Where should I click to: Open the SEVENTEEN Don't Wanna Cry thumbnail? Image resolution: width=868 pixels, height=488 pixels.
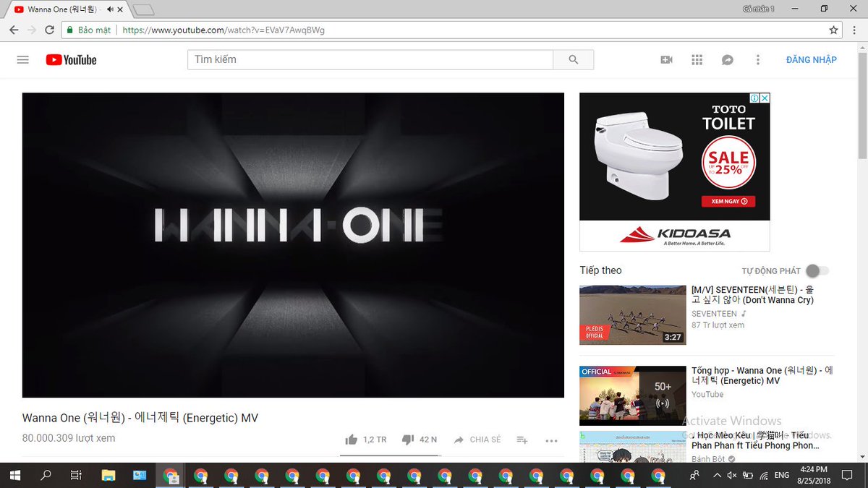[x=633, y=314]
